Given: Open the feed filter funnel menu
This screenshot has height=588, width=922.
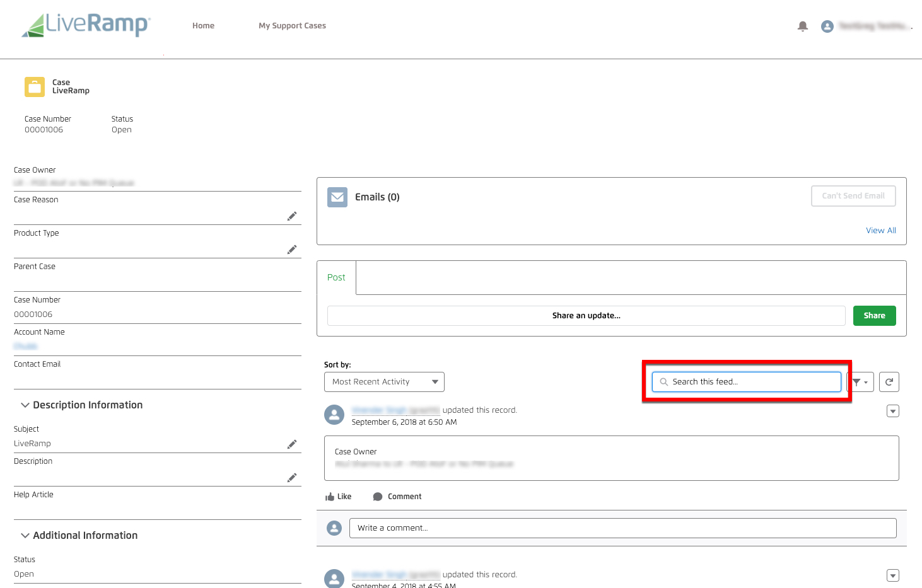Looking at the screenshot, I should point(860,382).
